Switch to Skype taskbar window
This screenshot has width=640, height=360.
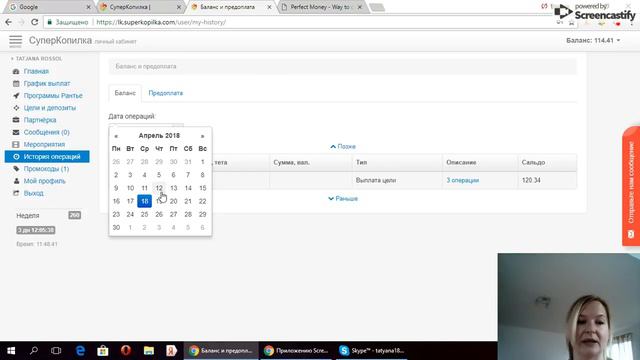click(x=372, y=351)
